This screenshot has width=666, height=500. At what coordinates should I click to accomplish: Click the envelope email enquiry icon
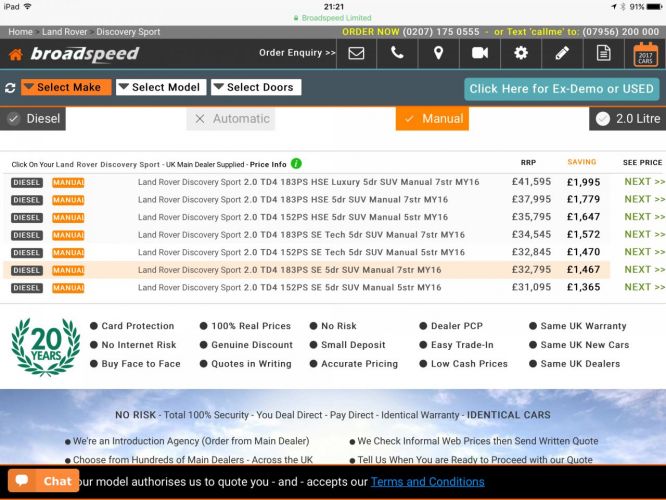356,53
